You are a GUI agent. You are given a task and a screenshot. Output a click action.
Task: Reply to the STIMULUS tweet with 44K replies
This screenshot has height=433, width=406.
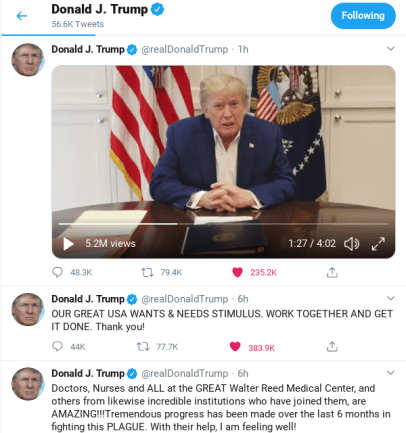pyautogui.click(x=57, y=346)
